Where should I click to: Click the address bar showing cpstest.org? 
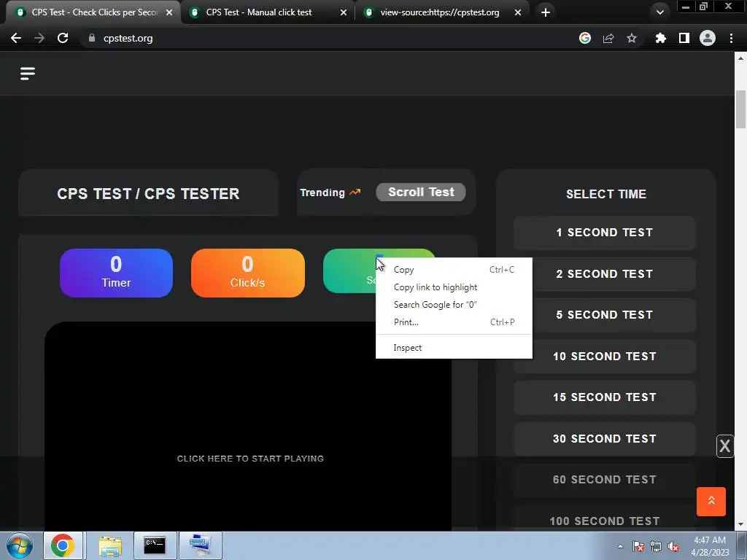pos(329,38)
